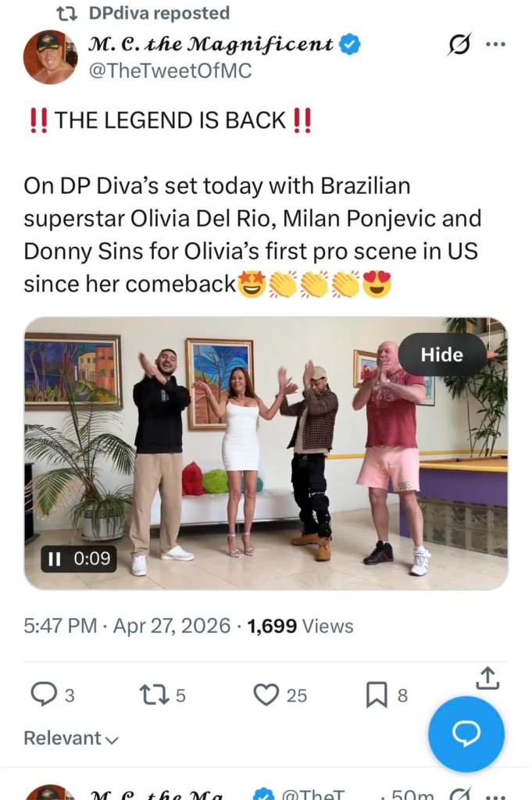Click the video thumbnail of dancers
This screenshot has width=532, height=800.
266,453
